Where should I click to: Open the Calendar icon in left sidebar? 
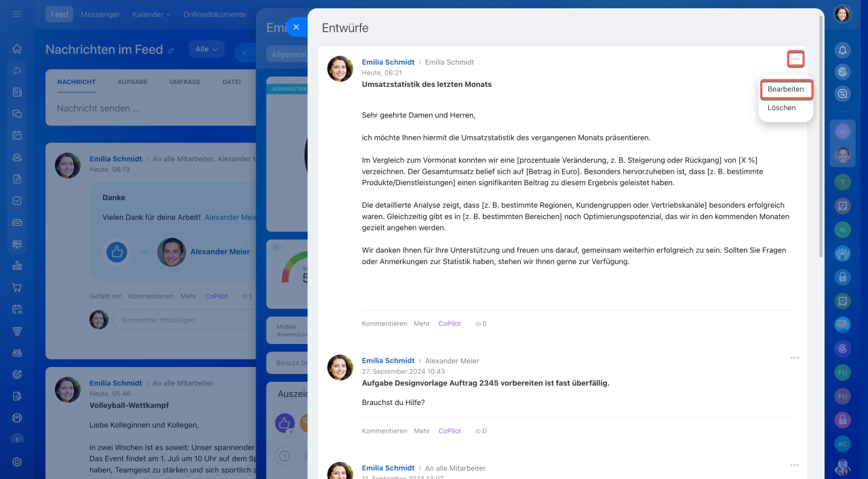click(x=17, y=135)
